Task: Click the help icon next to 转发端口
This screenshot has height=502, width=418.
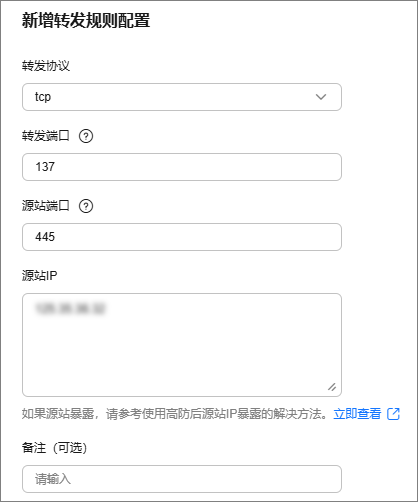Action: [86, 136]
